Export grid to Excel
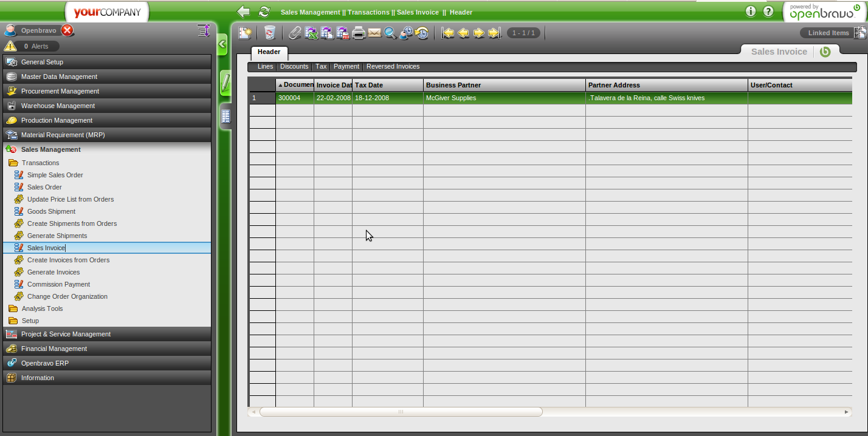 pyautogui.click(x=311, y=33)
